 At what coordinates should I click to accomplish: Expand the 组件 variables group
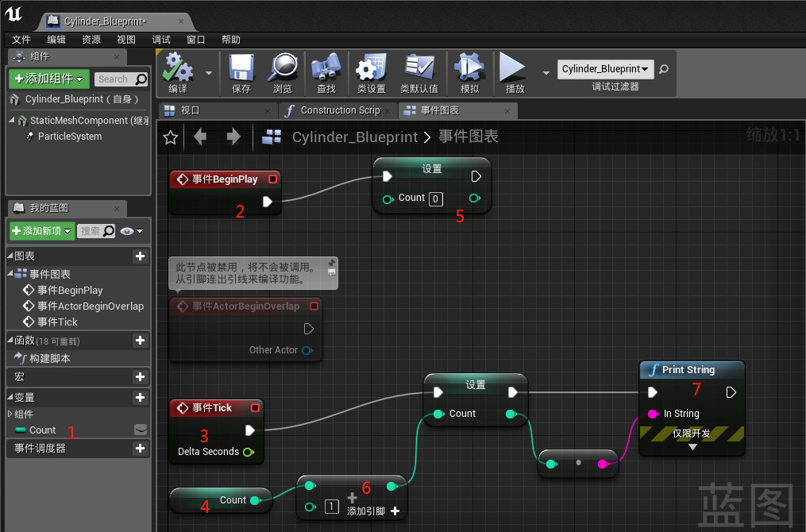10,414
